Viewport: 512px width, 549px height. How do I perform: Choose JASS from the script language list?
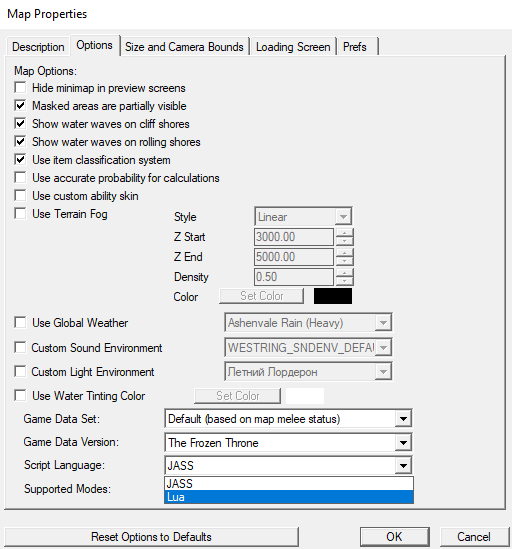[x=289, y=484]
